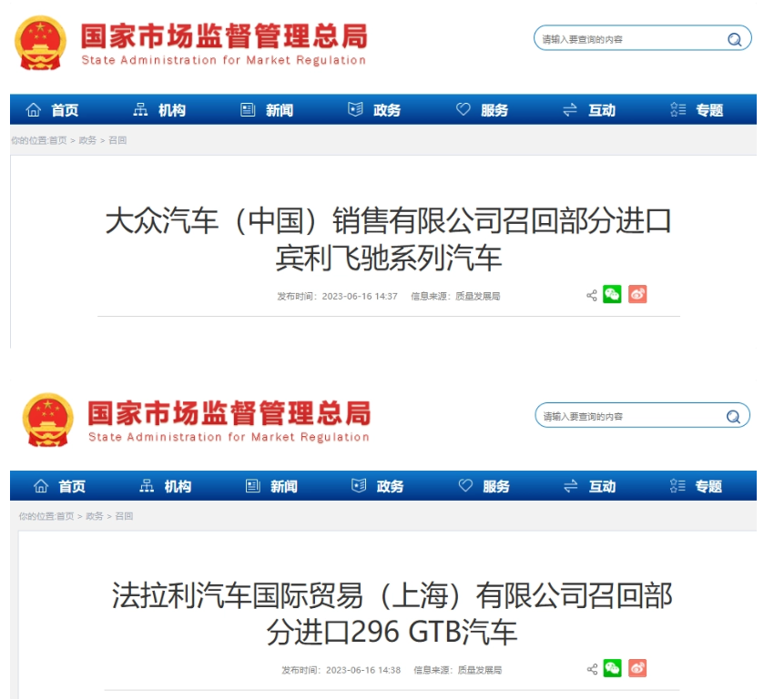Open the 专题 menu on the Bentley recall page
Viewport: 764px width, 700px height.
(x=709, y=110)
